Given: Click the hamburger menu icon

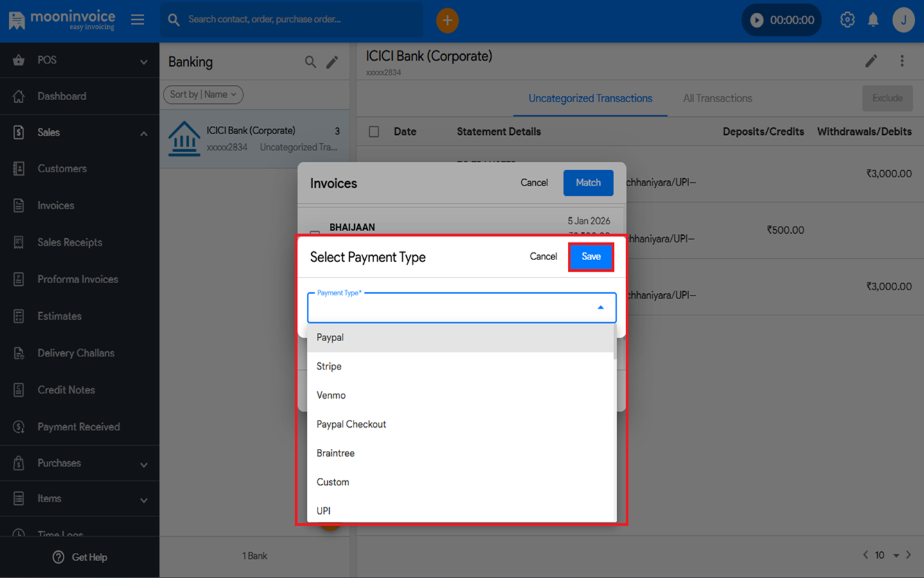Looking at the screenshot, I should click(137, 20).
